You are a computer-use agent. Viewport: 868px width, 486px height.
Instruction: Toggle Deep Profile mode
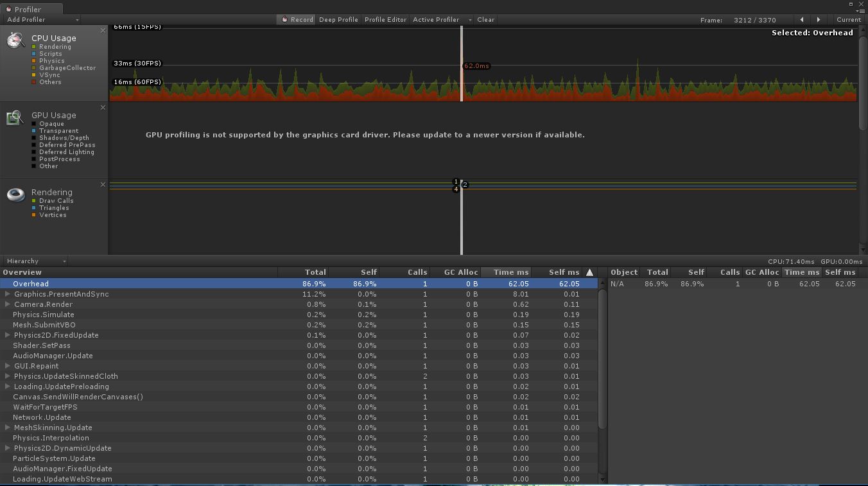tap(338, 20)
